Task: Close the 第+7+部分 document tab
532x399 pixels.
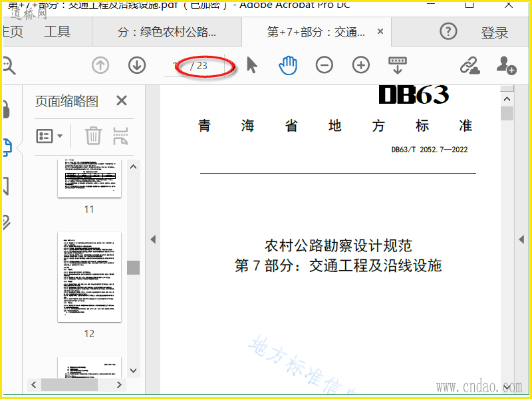Action: coord(380,31)
